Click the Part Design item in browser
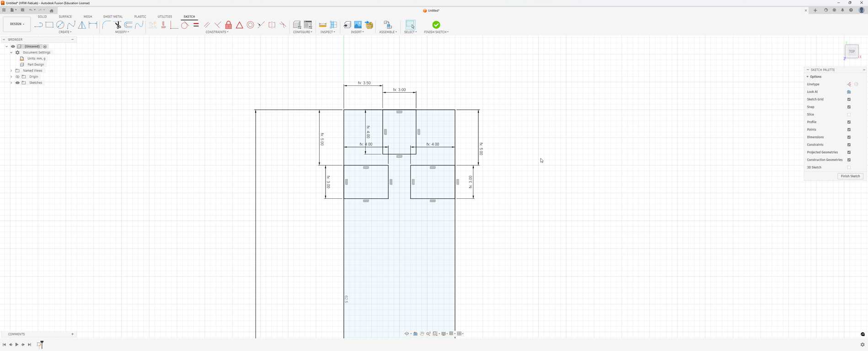This screenshot has height=351, width=868. (36, 64)
